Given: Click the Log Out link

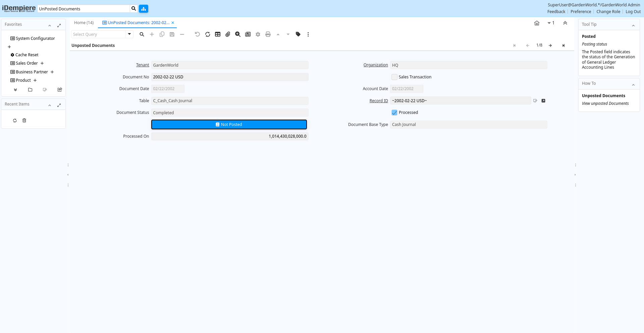Looking at the screenshot, I should tap(633, 12).
